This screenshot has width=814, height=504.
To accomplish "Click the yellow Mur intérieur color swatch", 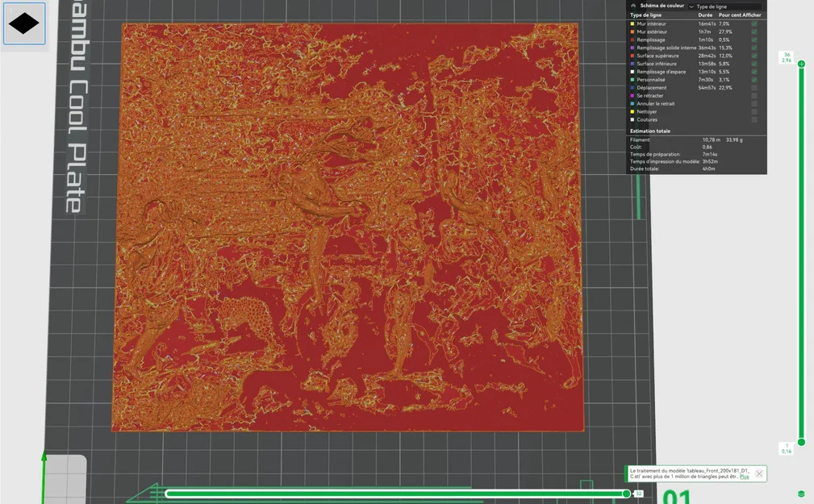I will click(632, 24).
